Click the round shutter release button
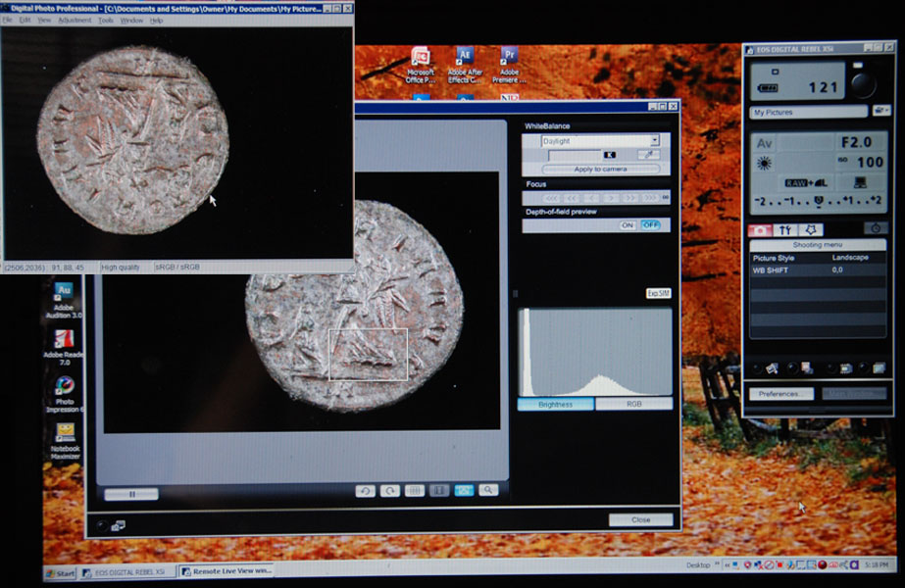The width and height of the screenshot is (905, 588). tap(863, 85)
